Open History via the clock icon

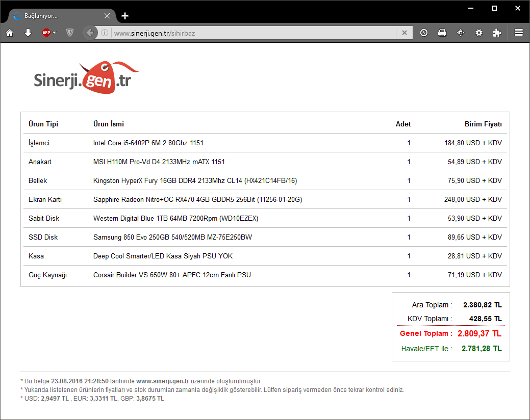coord(424,33)
